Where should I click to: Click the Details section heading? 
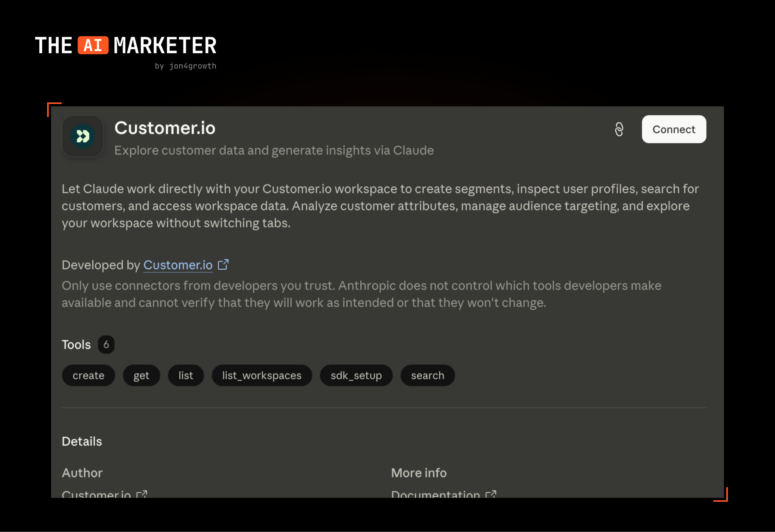(82, 441)
